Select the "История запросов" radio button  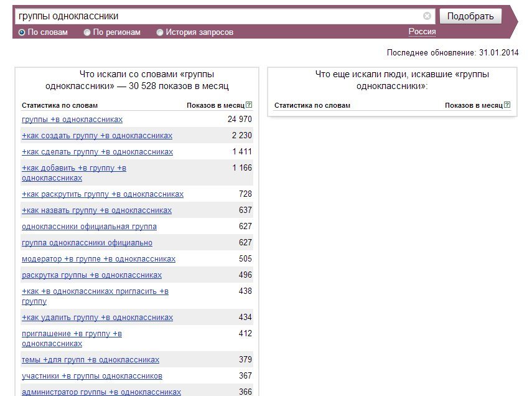(160, 32)
